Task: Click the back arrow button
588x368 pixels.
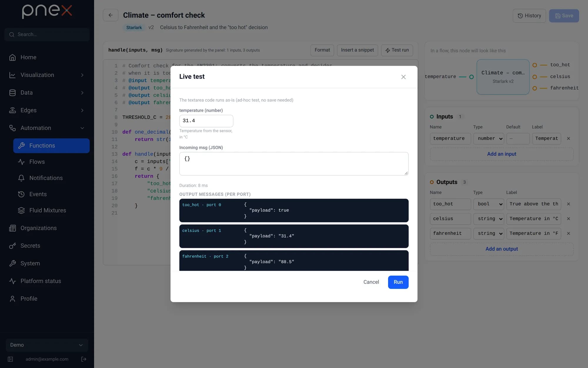Action: [x=111, y=15]
